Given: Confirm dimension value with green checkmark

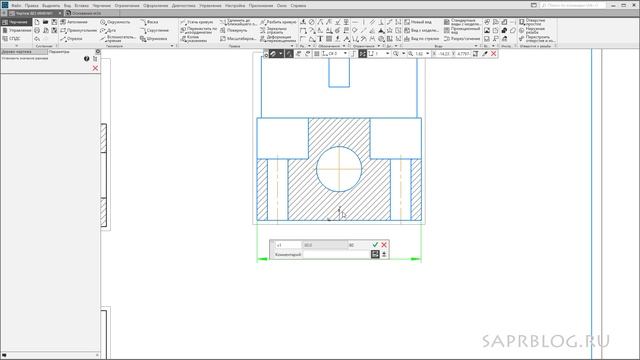Looking at the screenshot, I should (x=375, y=244).
